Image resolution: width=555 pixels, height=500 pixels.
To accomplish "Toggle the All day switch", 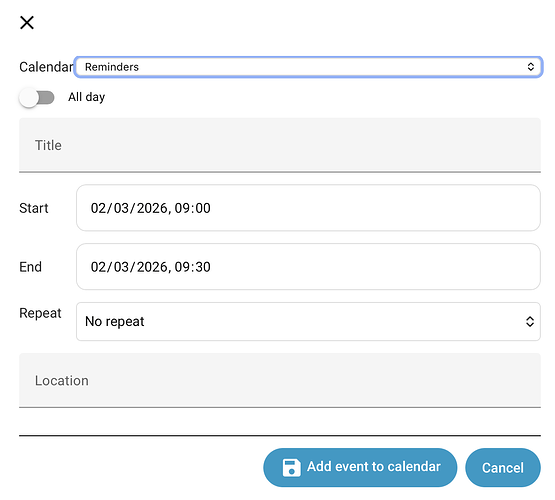I will pos(37,97).
